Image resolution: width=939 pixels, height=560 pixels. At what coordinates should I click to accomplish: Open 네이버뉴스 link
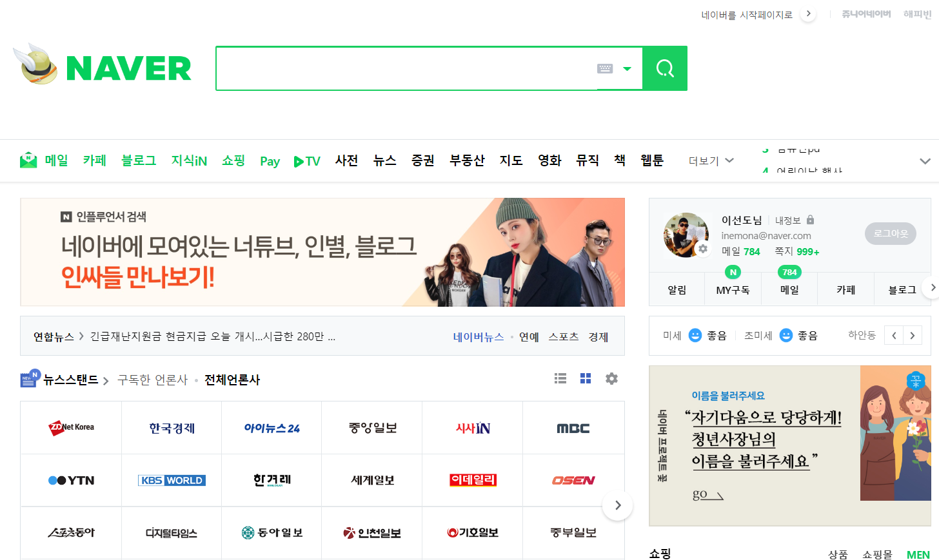pyautogui.click(x=479, y=337)
